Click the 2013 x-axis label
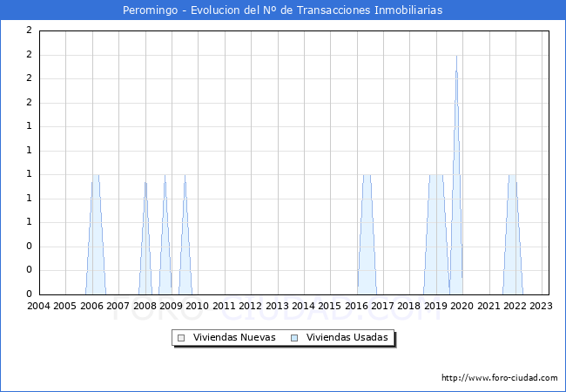Screen dimensions: 566x392 [277, 306]
